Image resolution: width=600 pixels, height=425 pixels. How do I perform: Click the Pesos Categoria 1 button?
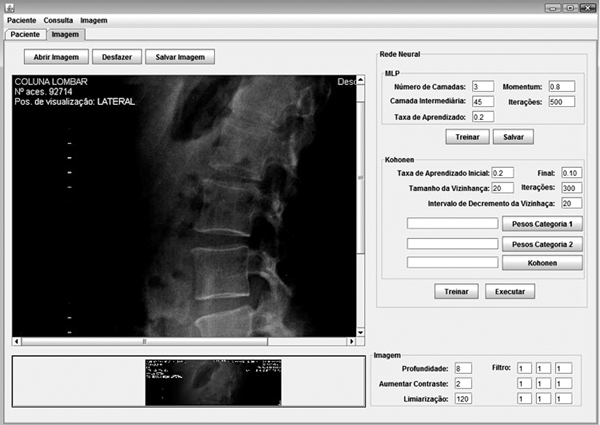pyautogui.click(x=541, y=224)
